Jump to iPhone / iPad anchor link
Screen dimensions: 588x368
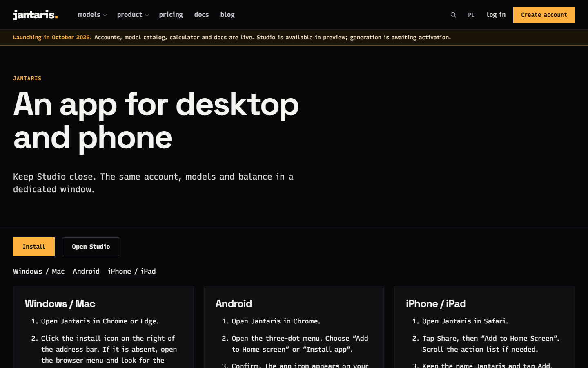pyautogui.click(x=132, y=271)
